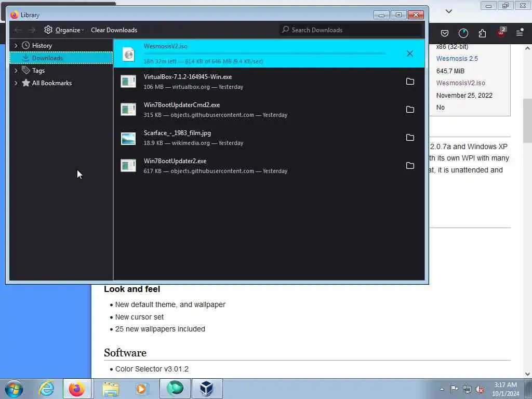
Task: Open Firefox Pocket save icon
Action: pos(445,33)
